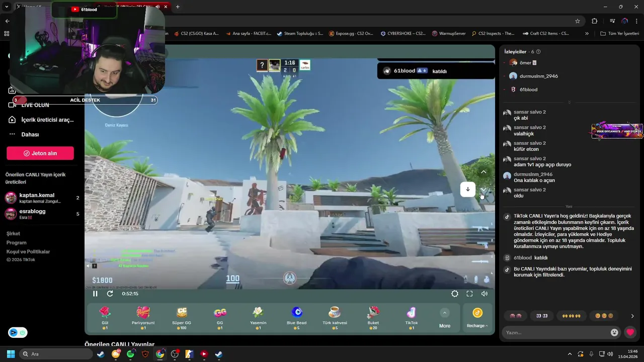644x362 pixels.
Task: Send the pink brain emoji quick reaction
Action: point(516,316)
